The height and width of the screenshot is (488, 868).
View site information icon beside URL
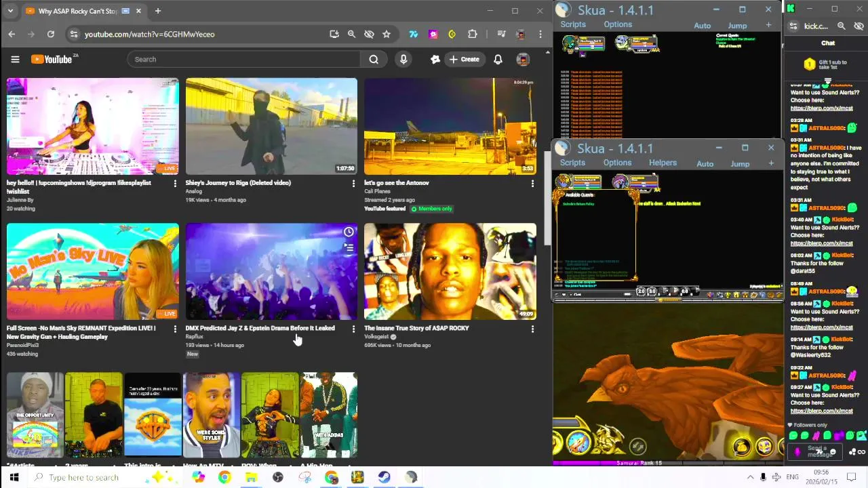[x=74, y=34]
